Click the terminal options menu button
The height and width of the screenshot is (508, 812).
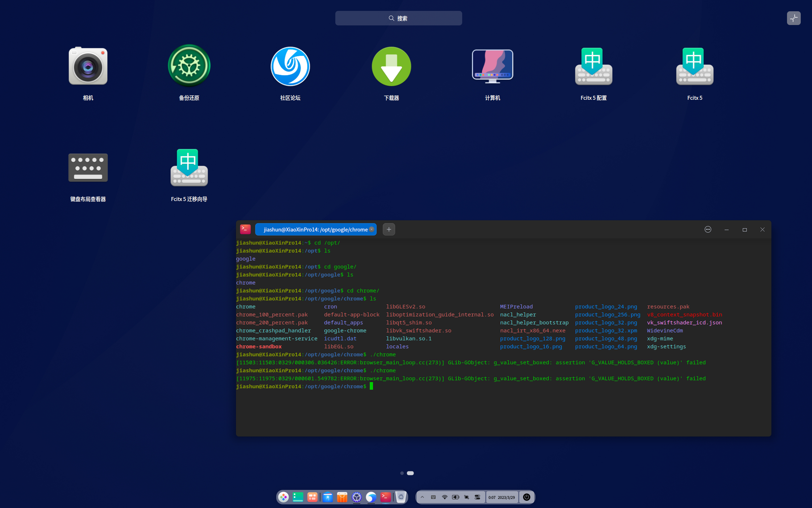(x=708, y=229)
